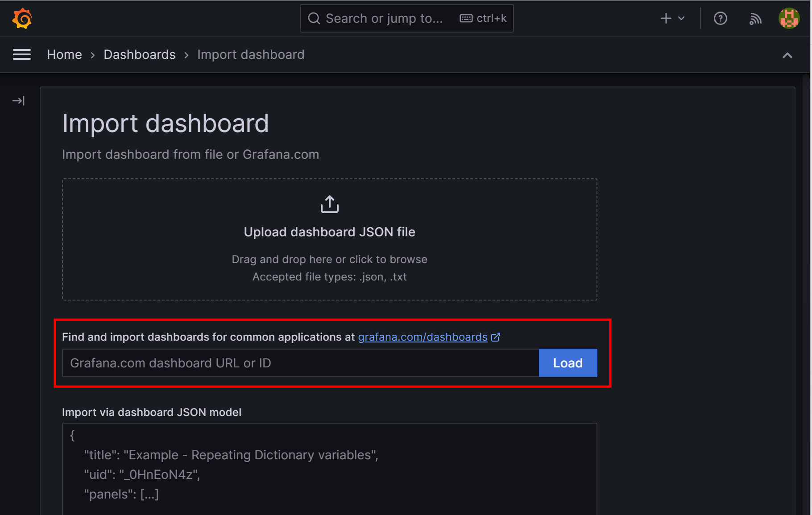Open the plus new menu

[672, 18]
